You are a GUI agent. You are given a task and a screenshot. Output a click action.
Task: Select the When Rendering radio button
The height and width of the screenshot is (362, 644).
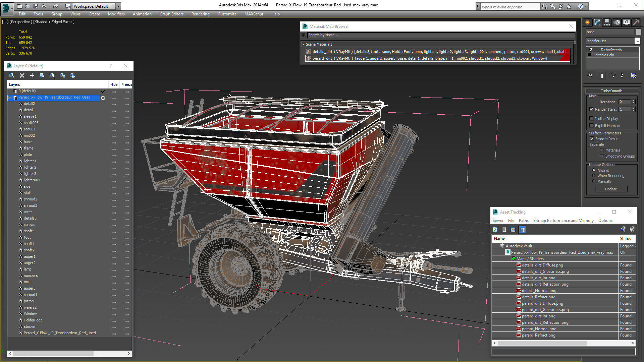594,176
